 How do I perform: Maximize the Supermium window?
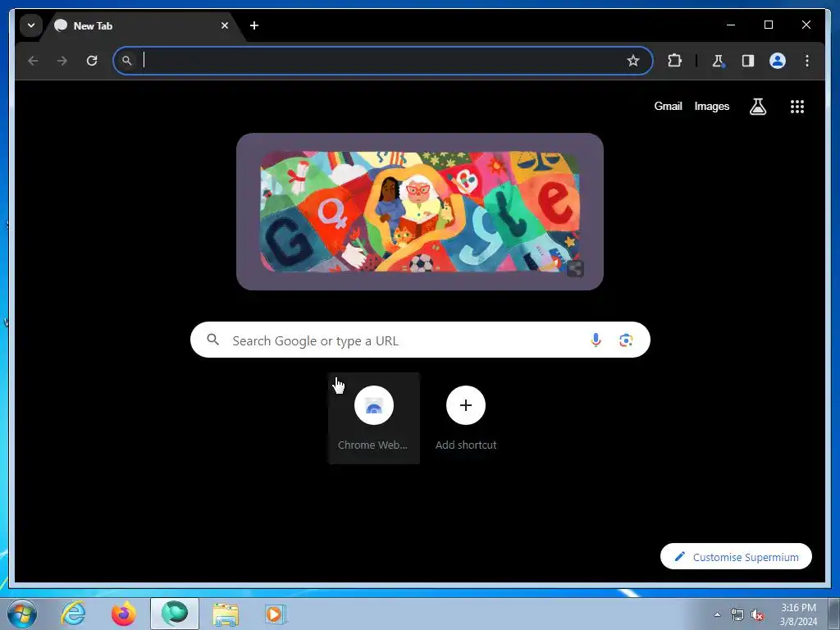tap(768, 25)
